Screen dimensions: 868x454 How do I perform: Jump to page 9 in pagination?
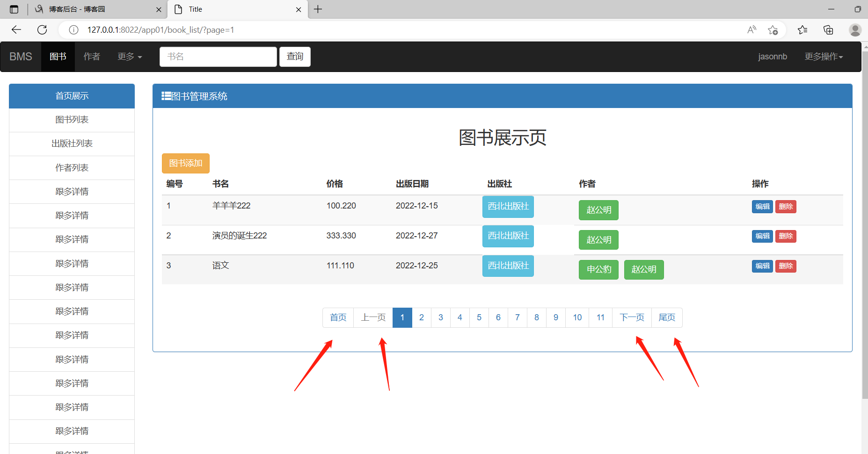pyautogui.click(x=556, y=317)
